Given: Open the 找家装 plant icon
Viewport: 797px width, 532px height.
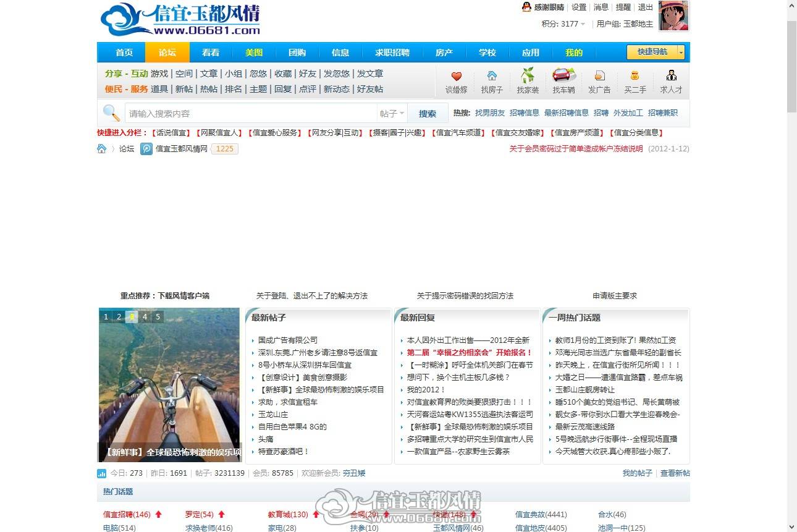Looking at the screenshot, I should tap(528, 75).
